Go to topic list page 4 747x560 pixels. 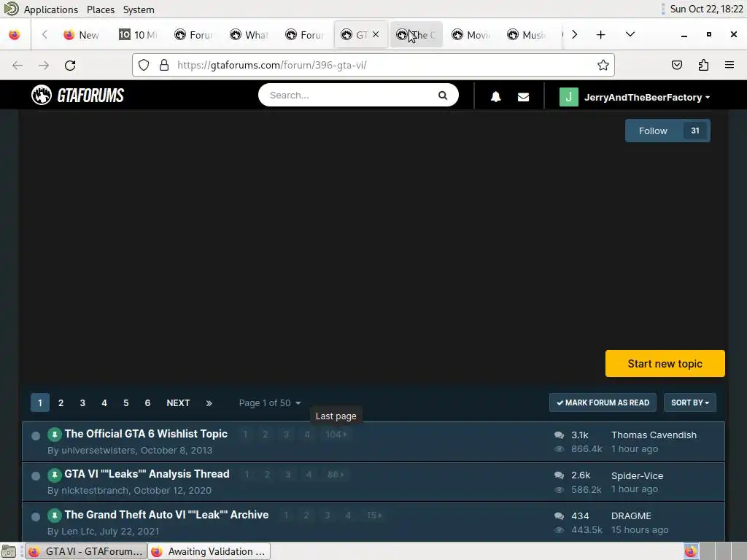coord(104,402)
